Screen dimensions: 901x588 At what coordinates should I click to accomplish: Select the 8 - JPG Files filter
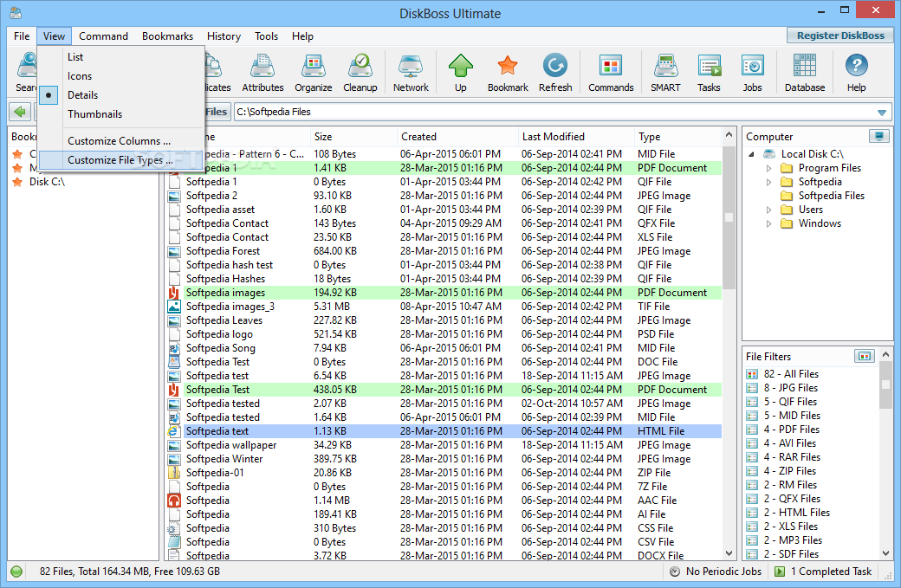[790, 388]
